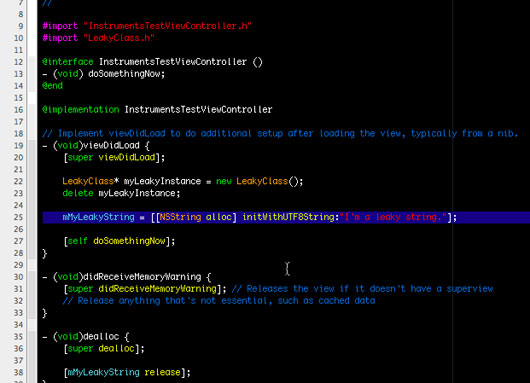530x383 pixels.
Task: Click line number 30 in the gutter
Action: click(18, 277)
